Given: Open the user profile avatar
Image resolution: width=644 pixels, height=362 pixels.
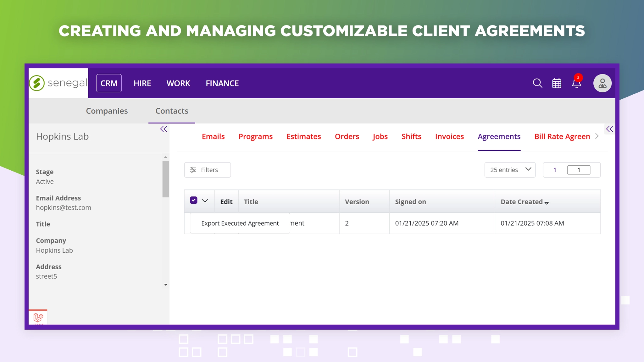Looking at the screenshot, I should (x=602, y=83).
